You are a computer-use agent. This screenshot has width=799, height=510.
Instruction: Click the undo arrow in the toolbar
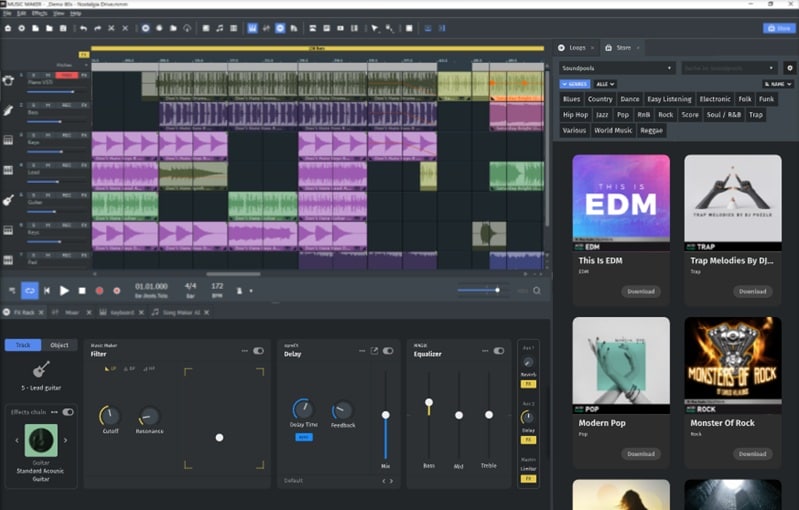tap(83, 28)
